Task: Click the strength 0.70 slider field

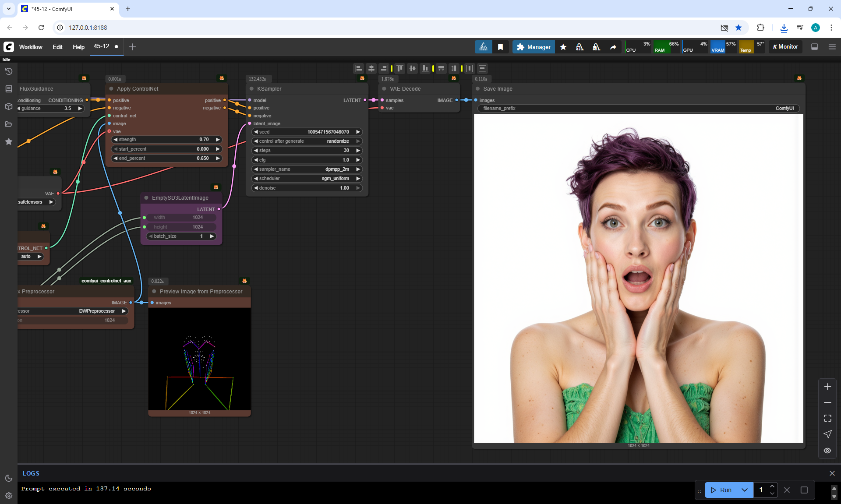Action: point(166,140)
